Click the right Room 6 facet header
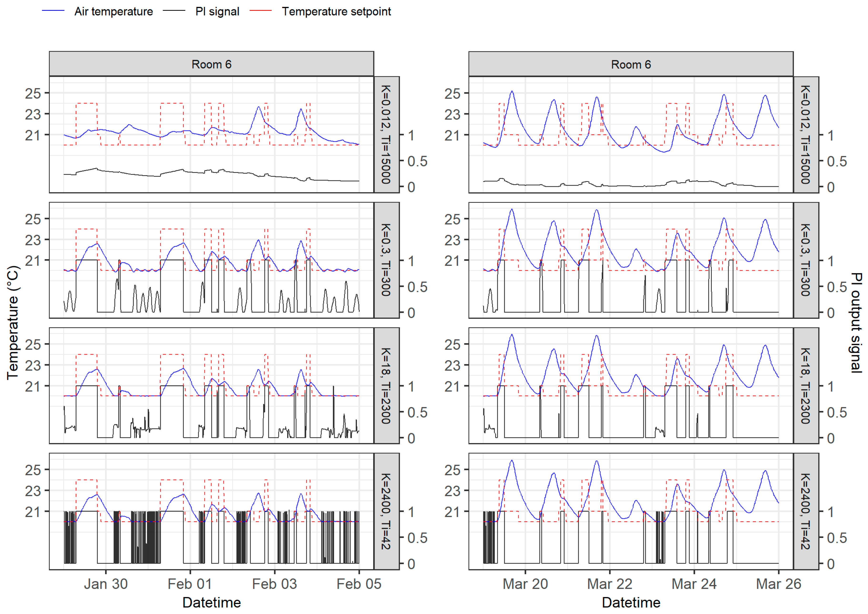Image resolution: width=868 pixels, height=614 pixels. [x=631, y=64]
